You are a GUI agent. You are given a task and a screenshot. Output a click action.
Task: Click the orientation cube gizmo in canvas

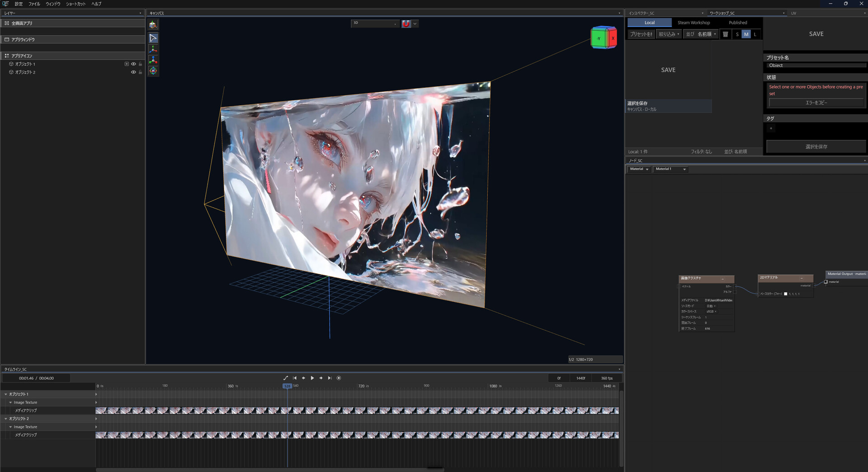[604, 38]
